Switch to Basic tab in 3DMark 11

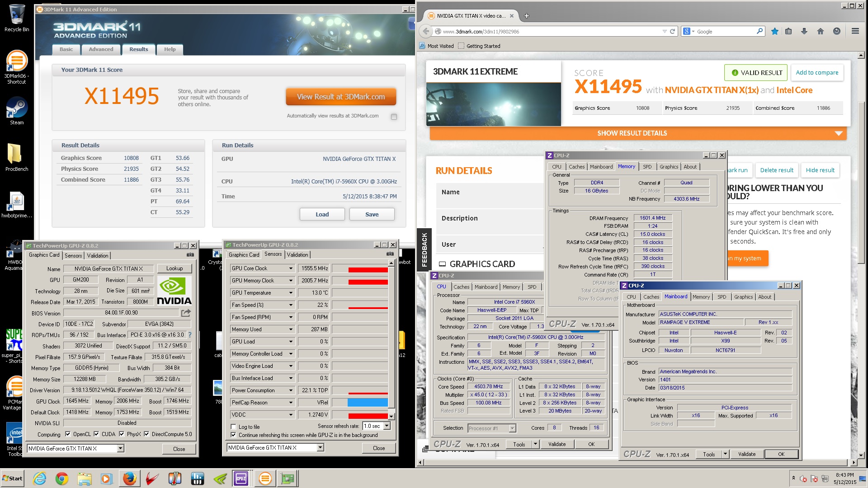click(66, 49)
